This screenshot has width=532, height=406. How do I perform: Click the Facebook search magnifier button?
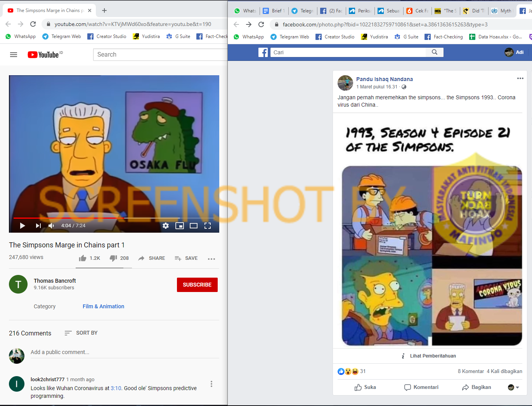435,52
